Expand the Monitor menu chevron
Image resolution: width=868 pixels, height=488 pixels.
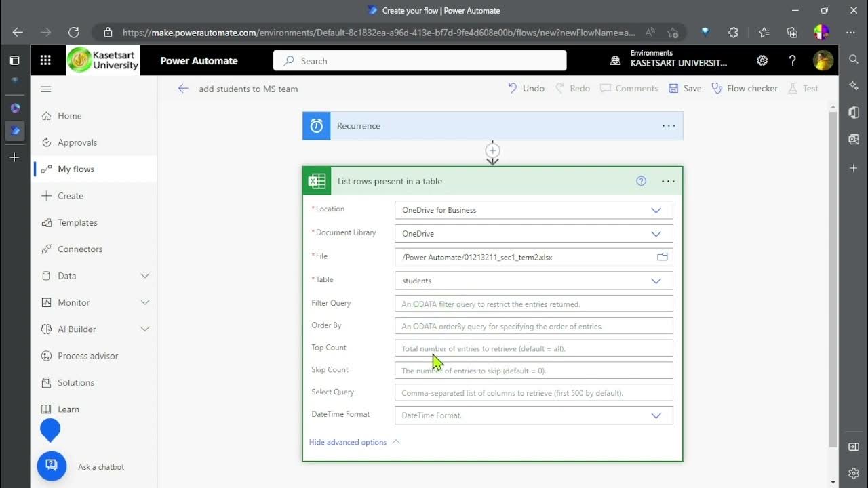144,302
